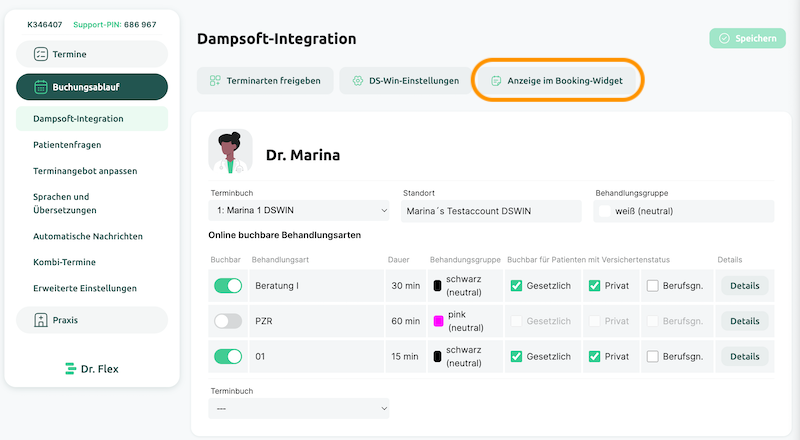This screenshot has width=800, height=440.
Task: Click the '15 min' duration cell
Action: point(406,356)
